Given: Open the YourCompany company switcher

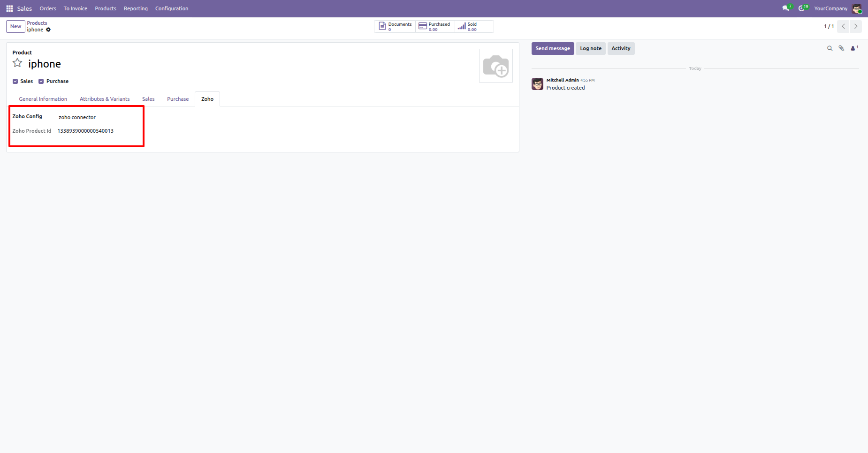Looking at the screenshot, I should click(x=830, y=8).
